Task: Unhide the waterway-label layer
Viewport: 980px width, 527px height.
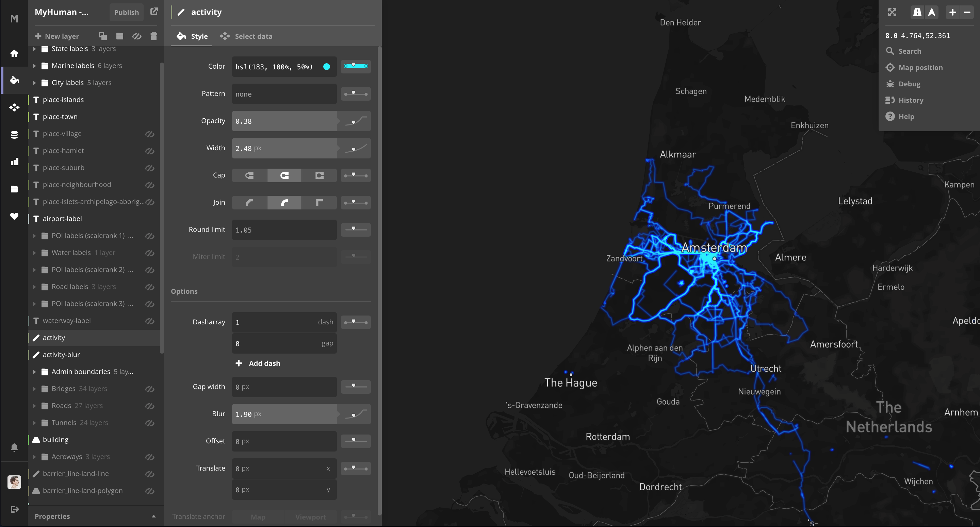Action: tap(149, 321)
